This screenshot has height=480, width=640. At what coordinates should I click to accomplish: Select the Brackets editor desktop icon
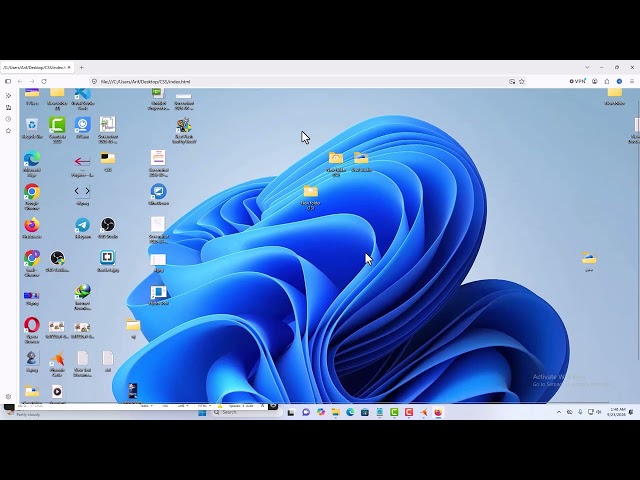pos(108,261)
